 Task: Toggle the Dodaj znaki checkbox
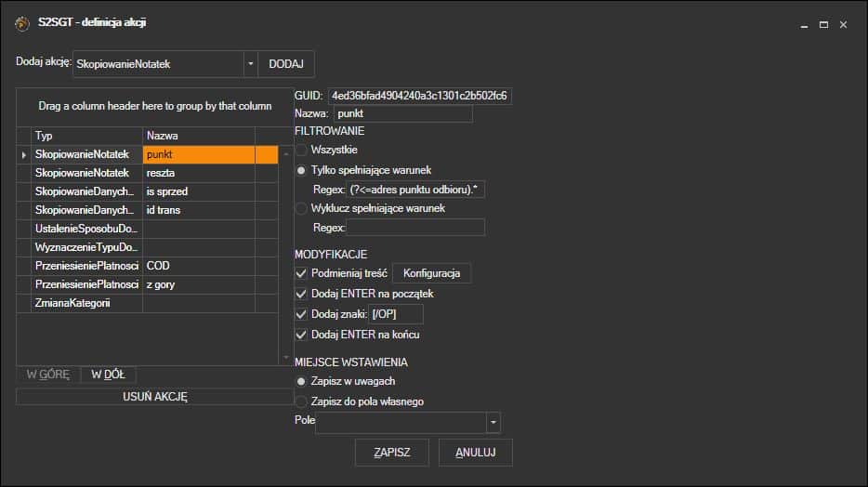click(x=301, y=314)
